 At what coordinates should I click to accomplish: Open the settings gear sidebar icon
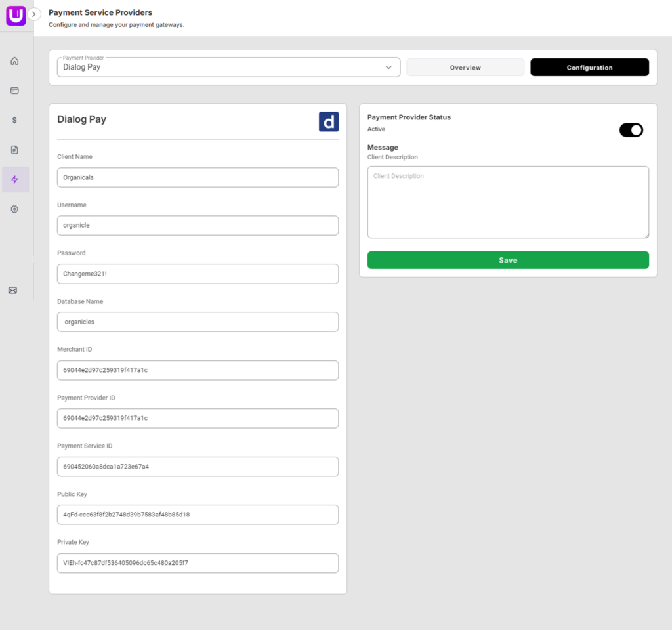(x=14, y=209)
